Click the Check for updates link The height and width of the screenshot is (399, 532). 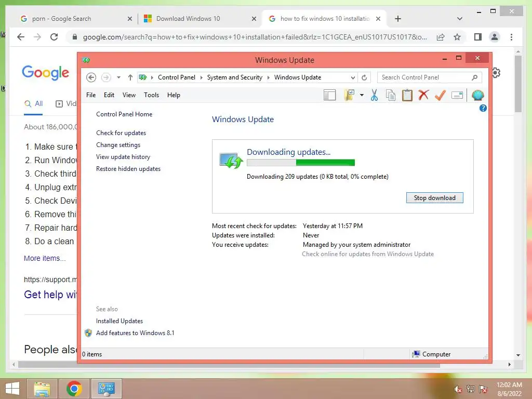[x=121, y=133]
